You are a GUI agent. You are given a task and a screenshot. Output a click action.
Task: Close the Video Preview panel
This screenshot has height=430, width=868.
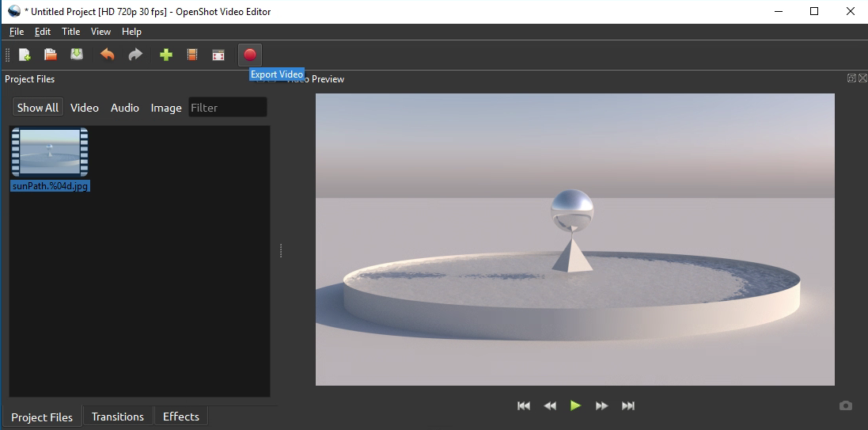pos(862,78)
